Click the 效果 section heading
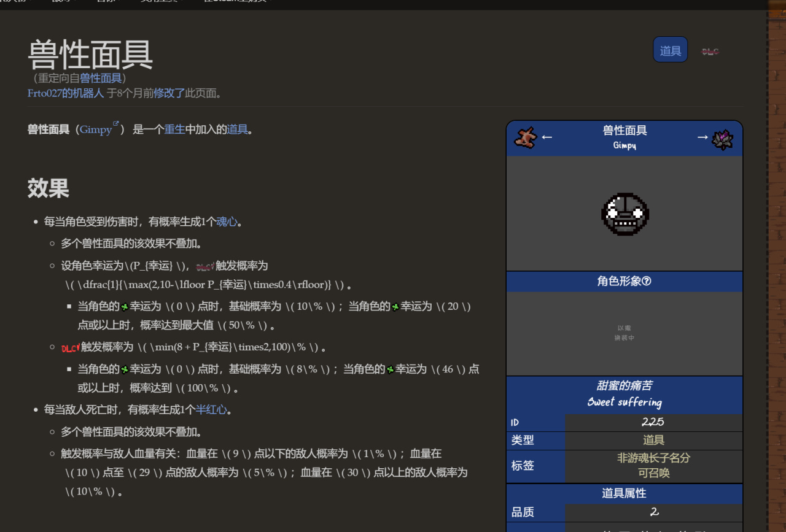Image resolution: width=786 pixels, height=532 pixels. click(48, 188)
